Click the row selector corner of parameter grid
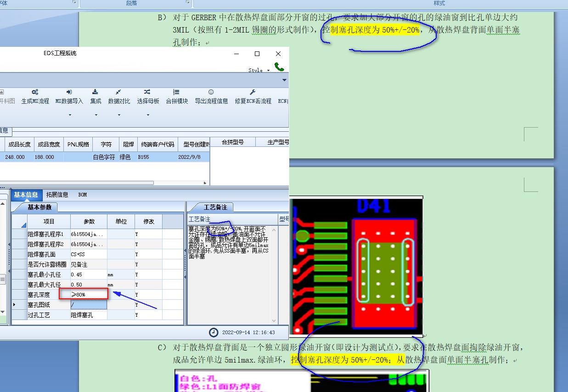568x392 pixels. (19, 221)
